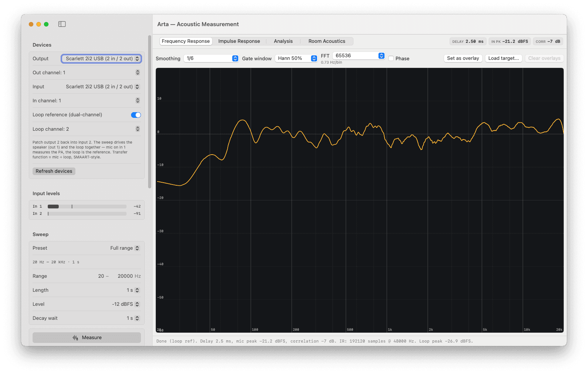
Task: Edit the range end frequency 20000
Action: pos(125,276)
